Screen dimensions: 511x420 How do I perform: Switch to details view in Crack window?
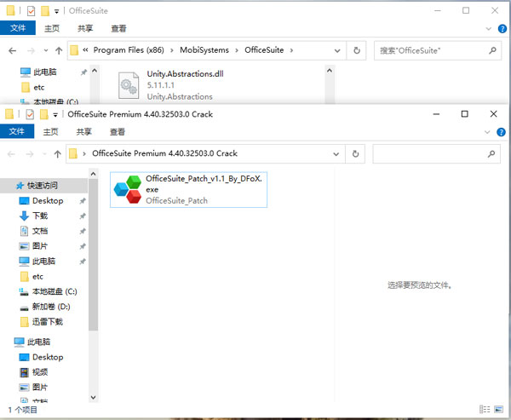coord(485,409)
